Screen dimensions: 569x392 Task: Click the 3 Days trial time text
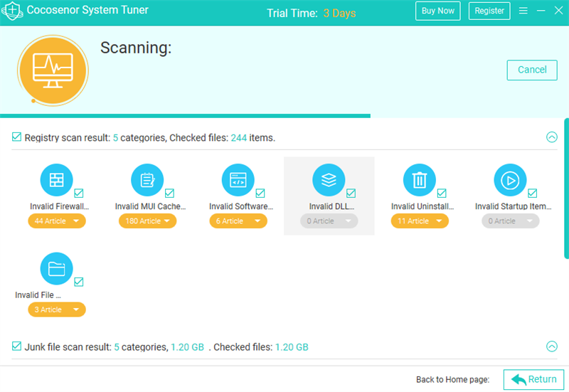click(x=339, y=13)
